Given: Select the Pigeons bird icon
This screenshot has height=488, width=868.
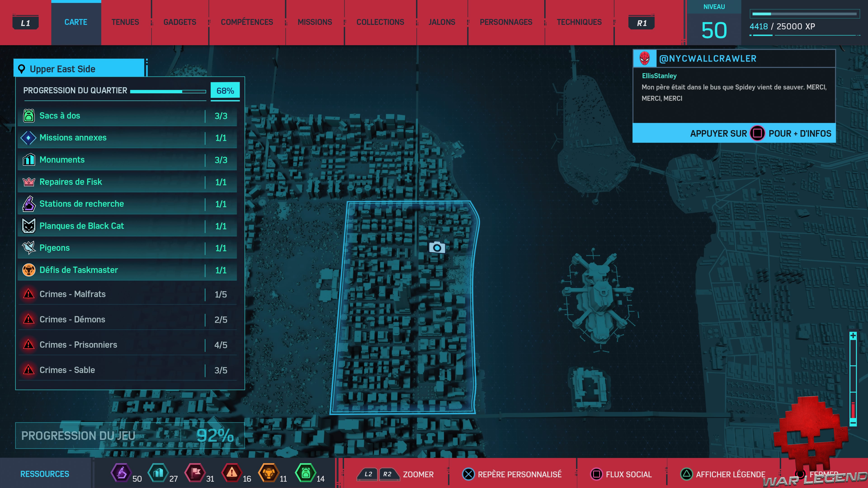Looking at the screenshot, I should coord(29,248).
